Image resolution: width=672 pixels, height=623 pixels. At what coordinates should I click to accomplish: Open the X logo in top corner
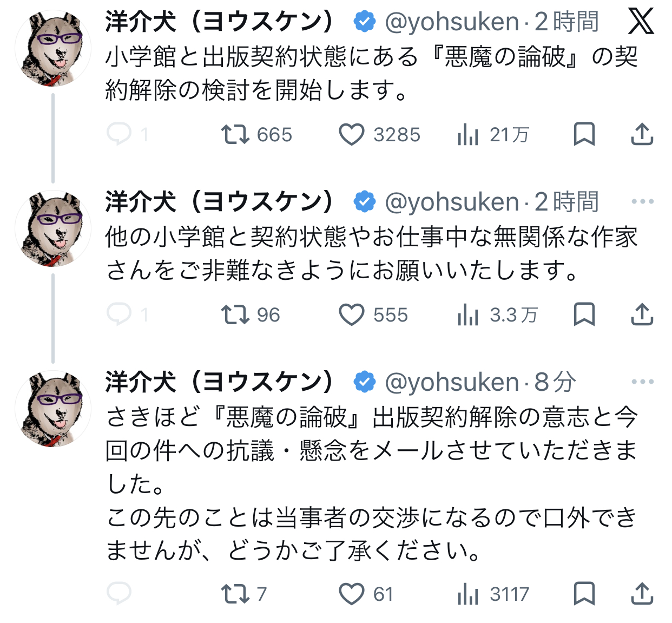tap(641, 22)
